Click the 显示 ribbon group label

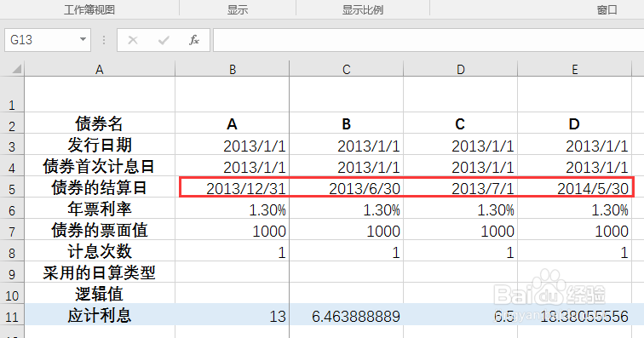(x=238, y=9)
